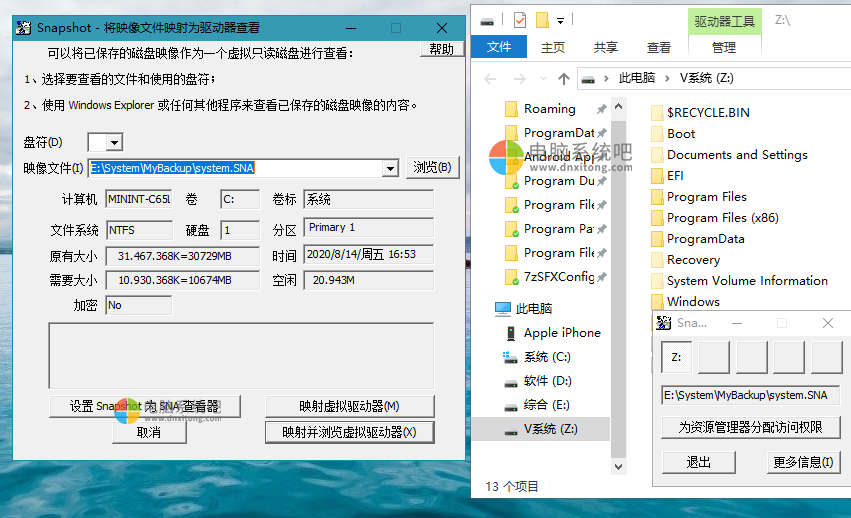The height and width of the screenshot is (518, 851).
Task: Click the large empty comment text box
Action: click(241, 356)
